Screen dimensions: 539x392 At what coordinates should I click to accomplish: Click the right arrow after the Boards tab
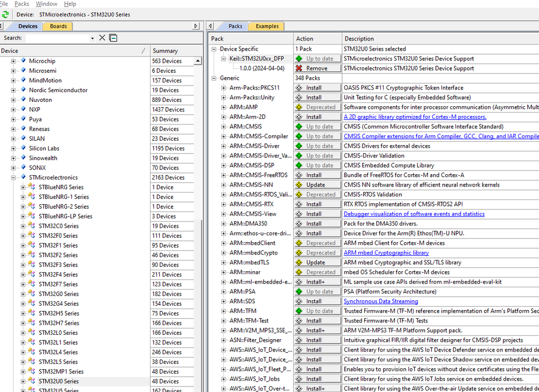[x=196, y=26]
